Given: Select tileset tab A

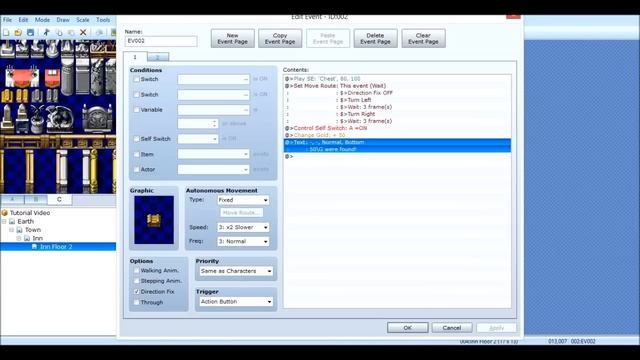Looking at the screenshot, I should (x=12, y=199).
